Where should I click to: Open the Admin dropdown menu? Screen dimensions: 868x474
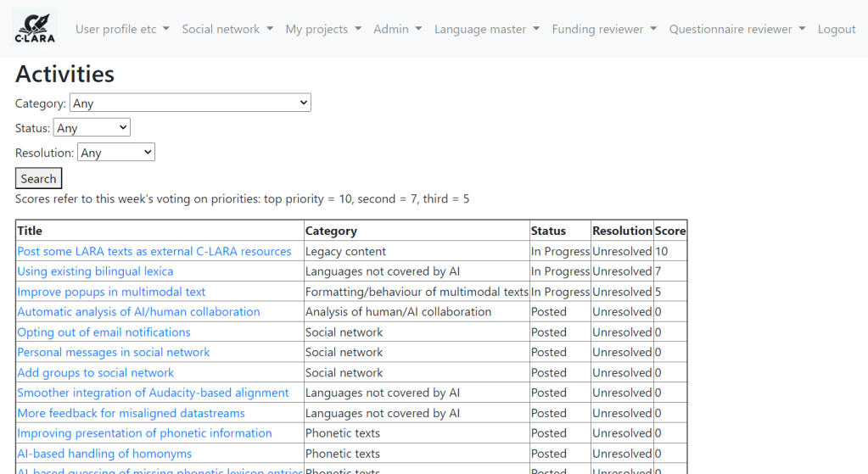[x=397, y=29]
